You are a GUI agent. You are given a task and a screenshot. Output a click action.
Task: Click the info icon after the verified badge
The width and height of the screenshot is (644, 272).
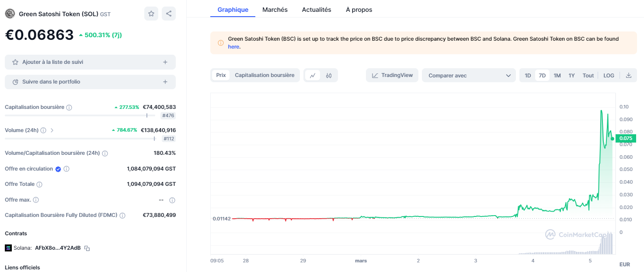[x=66, y=169]
